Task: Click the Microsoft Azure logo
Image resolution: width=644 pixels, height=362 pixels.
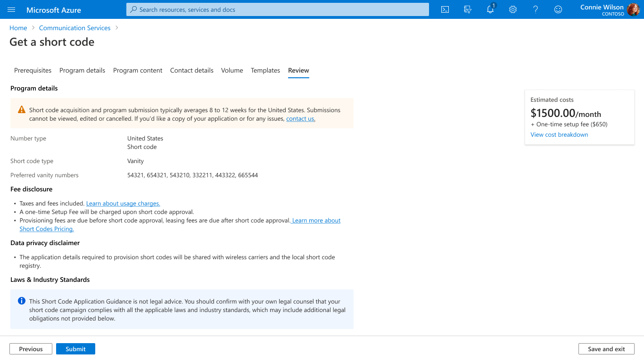Action: pyautogui.click(x=53, y=9)
